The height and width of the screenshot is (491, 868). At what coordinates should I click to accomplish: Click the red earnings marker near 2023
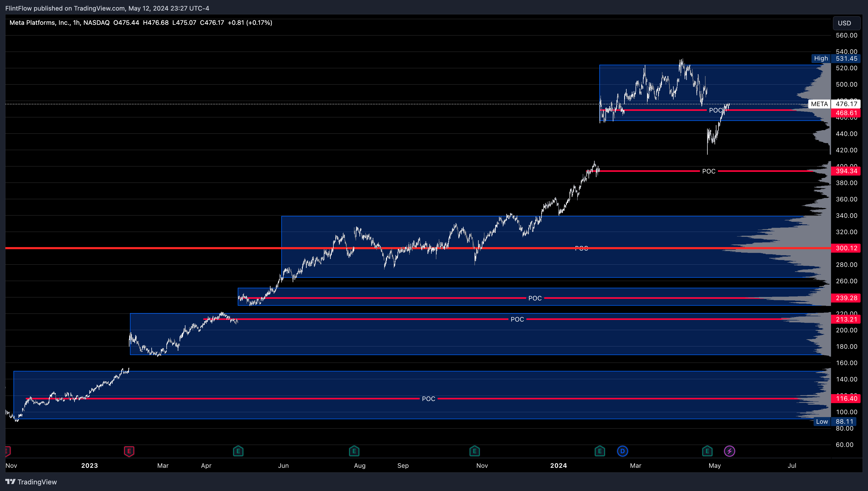tap(129, 451)
